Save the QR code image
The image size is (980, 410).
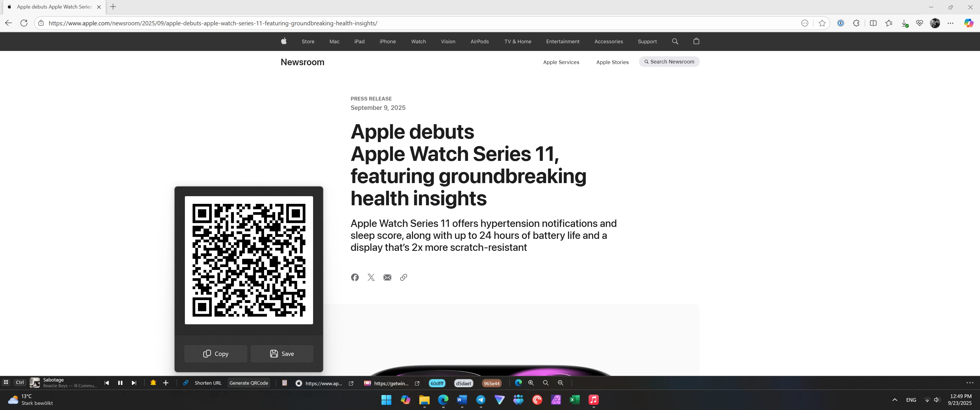(x=282, y=354)
